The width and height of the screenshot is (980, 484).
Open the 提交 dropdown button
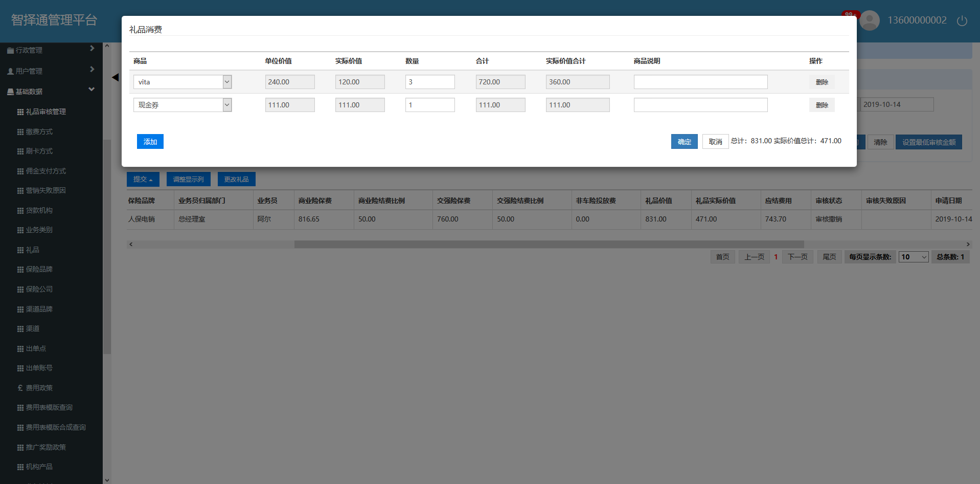pos(143,180)
